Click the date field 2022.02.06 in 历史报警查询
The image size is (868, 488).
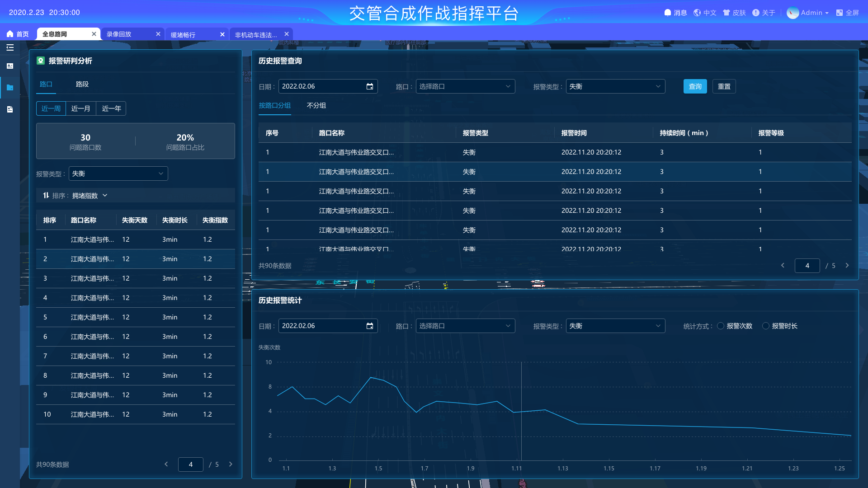(x=328, y=86)
